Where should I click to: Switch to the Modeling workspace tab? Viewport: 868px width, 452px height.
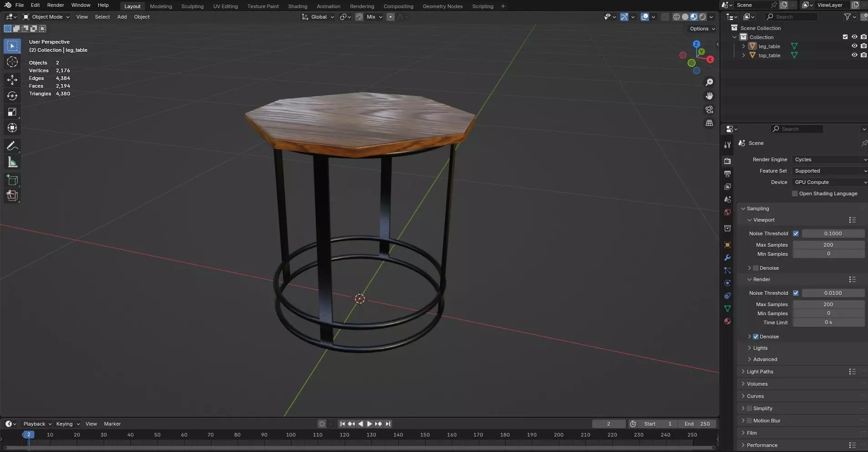point(161,6)
